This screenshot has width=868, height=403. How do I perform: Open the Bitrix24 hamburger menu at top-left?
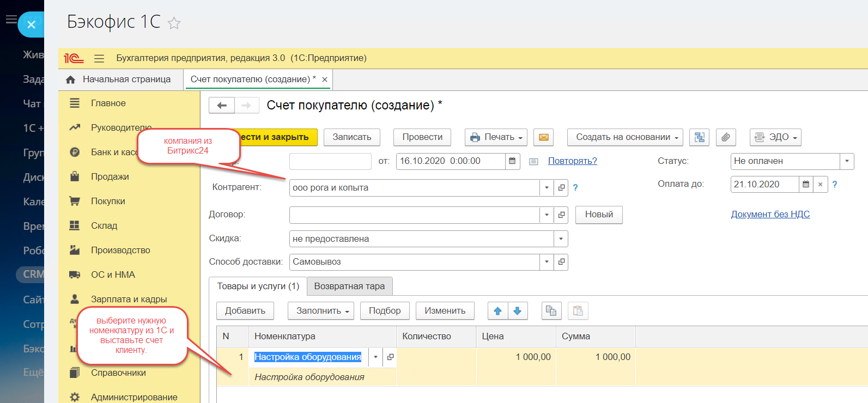[x=10, y=20]
